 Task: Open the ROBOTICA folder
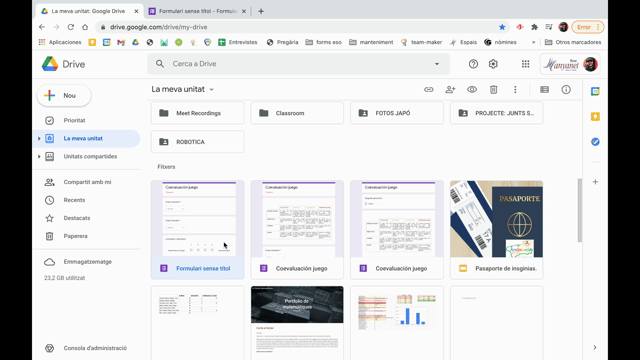(x=198, y=142)
